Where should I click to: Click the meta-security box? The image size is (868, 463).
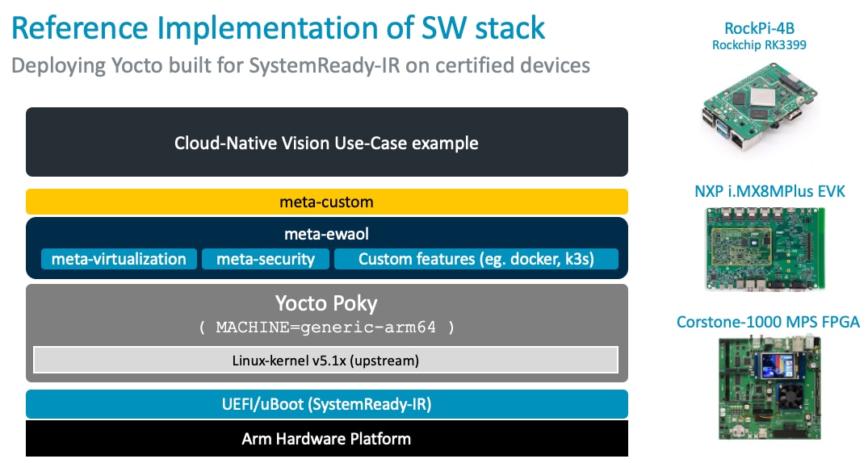(x=265, y=259)
